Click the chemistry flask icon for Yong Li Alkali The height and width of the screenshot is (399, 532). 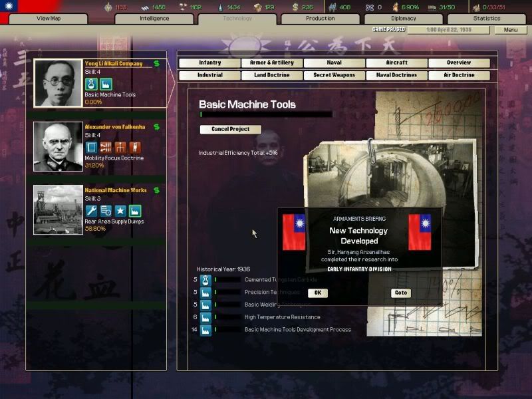91,84
